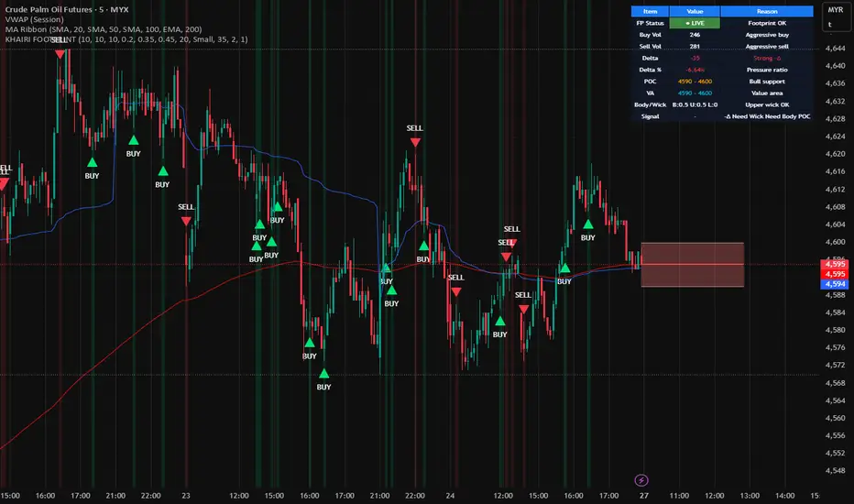Click the date label 24 on time axis
Image resolution: width=854 pixels, height=504 pixels.
(450, 495)
